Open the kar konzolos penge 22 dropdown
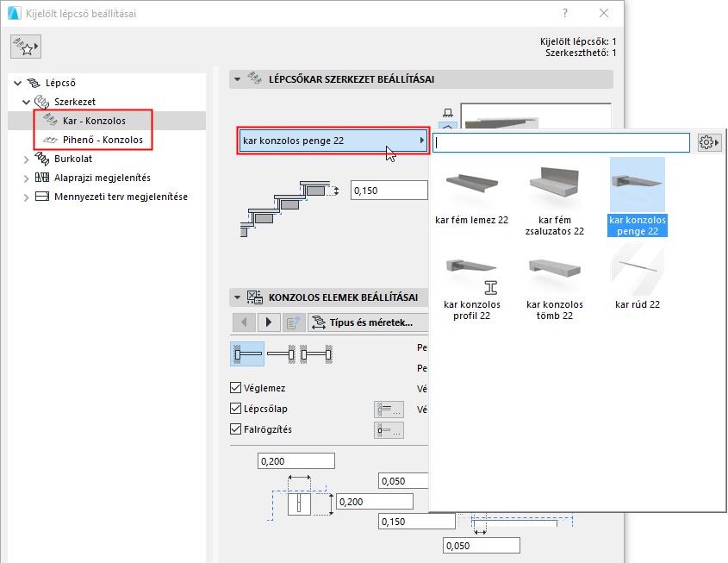728x563 pixels. point(333,140)
